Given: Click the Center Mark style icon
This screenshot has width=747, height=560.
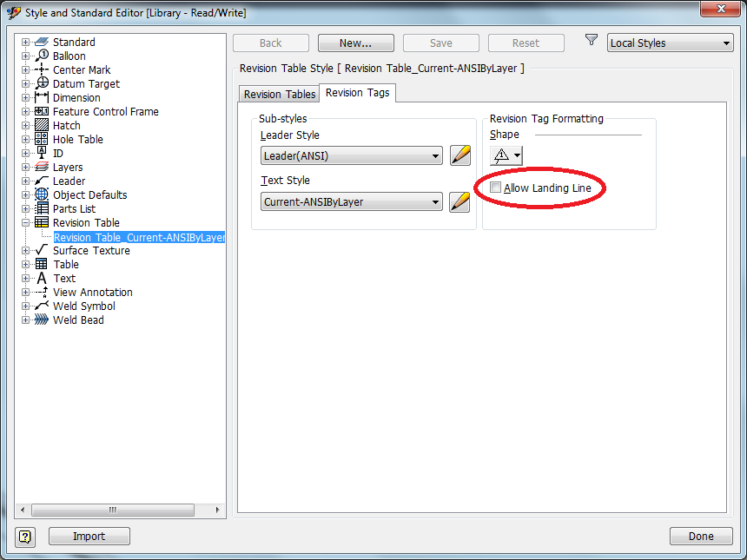Looking at the screenshot, I should coord(41,69).
